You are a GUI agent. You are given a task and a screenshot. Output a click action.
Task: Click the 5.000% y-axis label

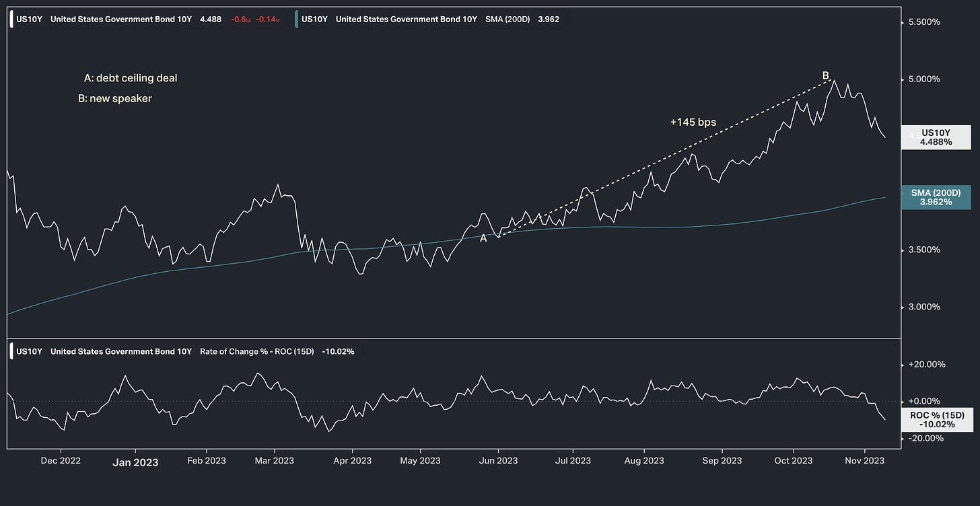coord(924,79)
